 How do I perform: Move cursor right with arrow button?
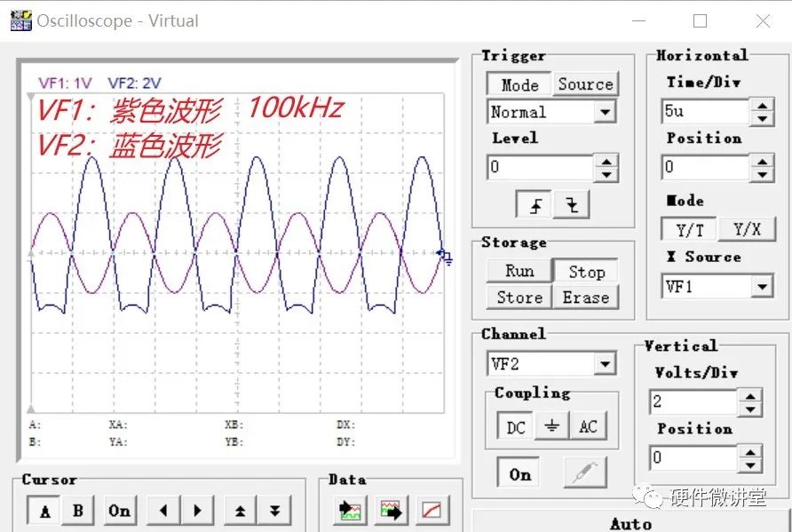point(197,511)
